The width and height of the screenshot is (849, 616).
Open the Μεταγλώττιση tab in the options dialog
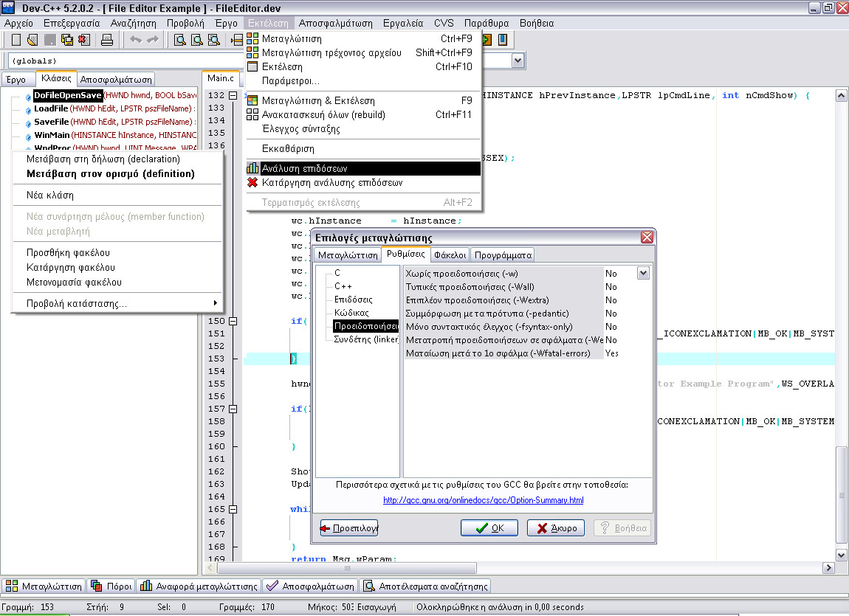tap(348, 255)
